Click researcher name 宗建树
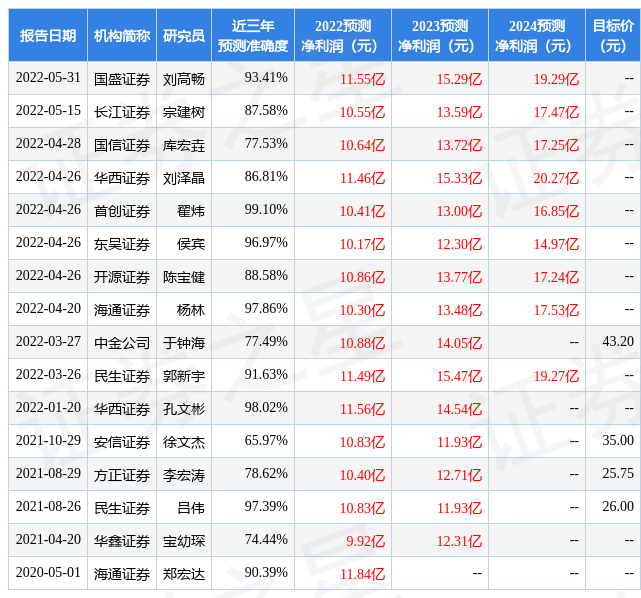Image resolution: width=641 pixels, height=598 pixels. pos(184,112)
